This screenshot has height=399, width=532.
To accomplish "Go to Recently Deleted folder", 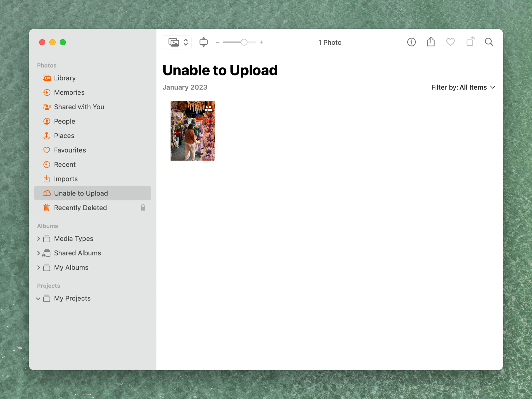I will (x=80, y=208).
